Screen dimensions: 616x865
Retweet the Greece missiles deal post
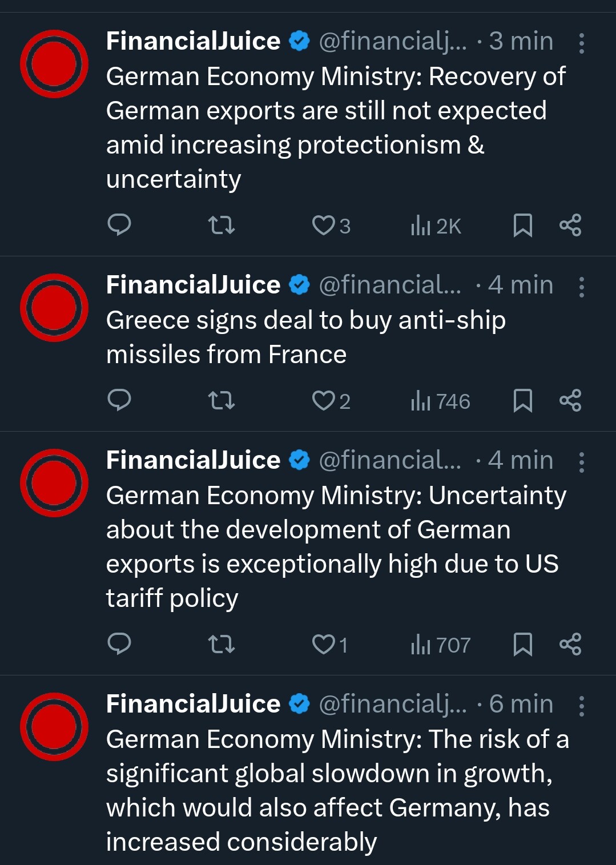point(222,401)
